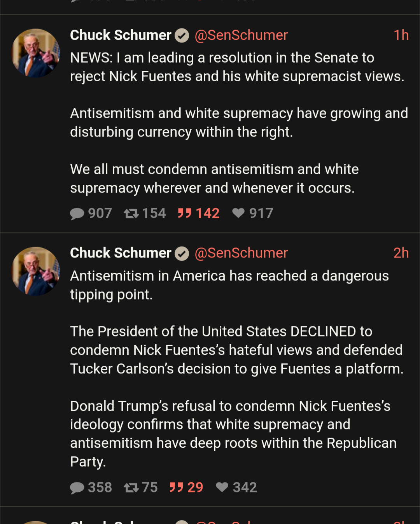Click Chuck Schumer name on second post

click(x=121, y=253)
